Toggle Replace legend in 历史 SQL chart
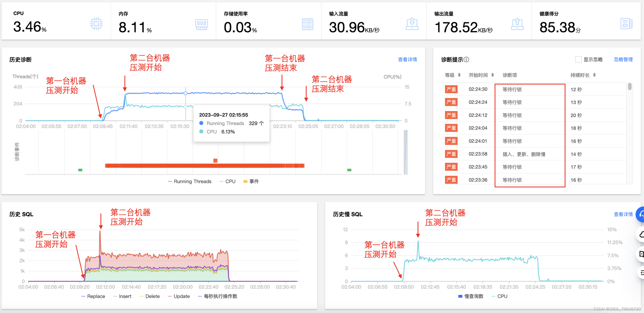This screenshot has height=313, width=644. 93,296
